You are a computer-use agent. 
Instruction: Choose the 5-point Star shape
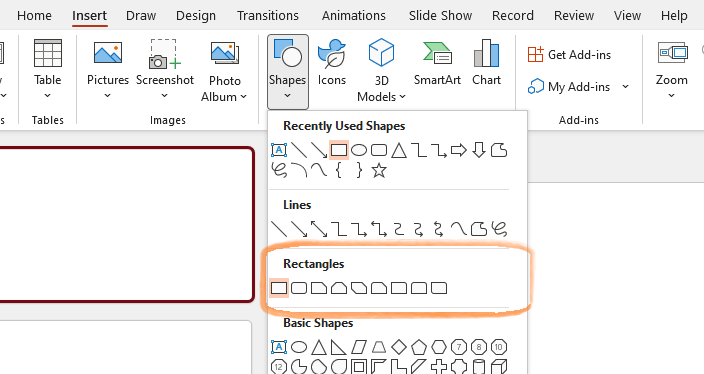[379, 170]
